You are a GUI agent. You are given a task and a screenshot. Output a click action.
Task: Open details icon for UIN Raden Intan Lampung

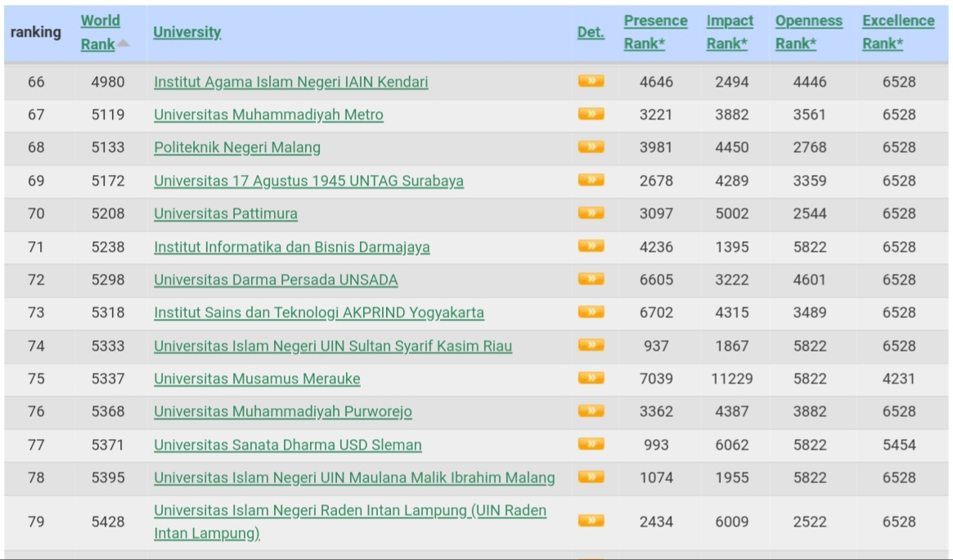point(591,521)
